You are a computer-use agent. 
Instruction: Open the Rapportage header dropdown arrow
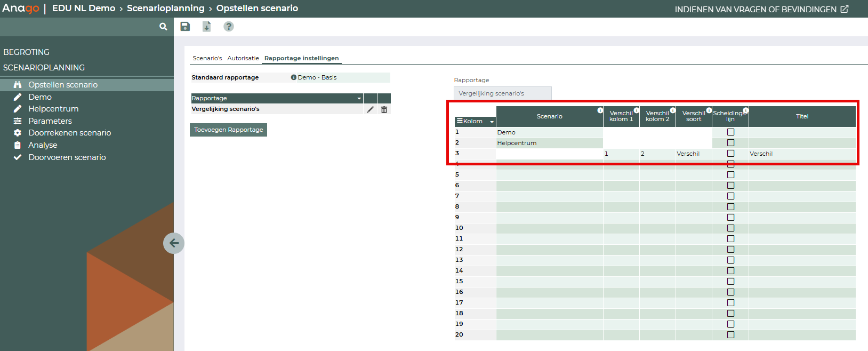click(x=359, y=99)
